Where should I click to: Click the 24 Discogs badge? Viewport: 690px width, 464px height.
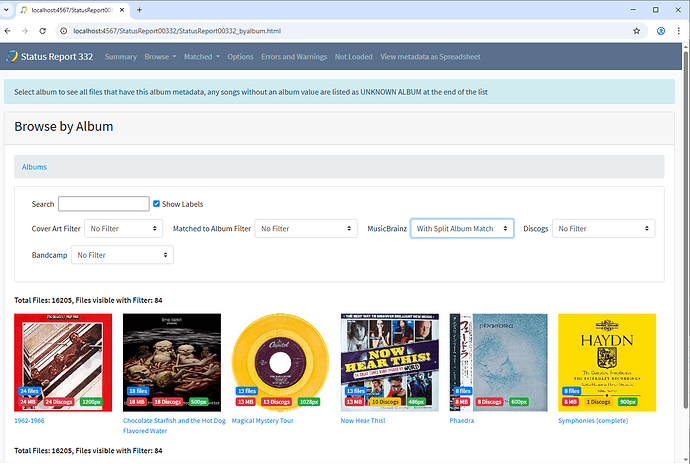59,402
